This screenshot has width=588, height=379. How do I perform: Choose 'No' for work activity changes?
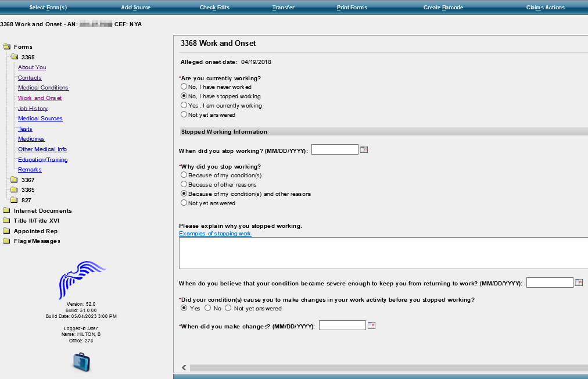pyautogui.click(x=208, y=309)
